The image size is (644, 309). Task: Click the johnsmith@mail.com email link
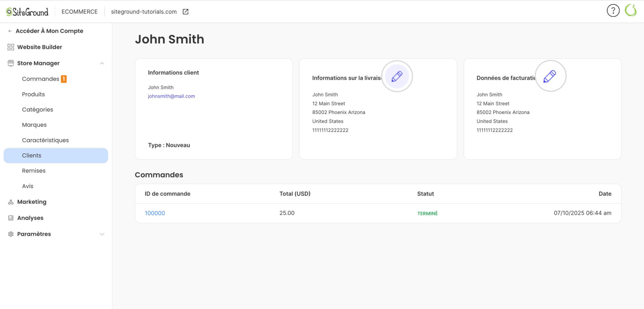(171, 96)
